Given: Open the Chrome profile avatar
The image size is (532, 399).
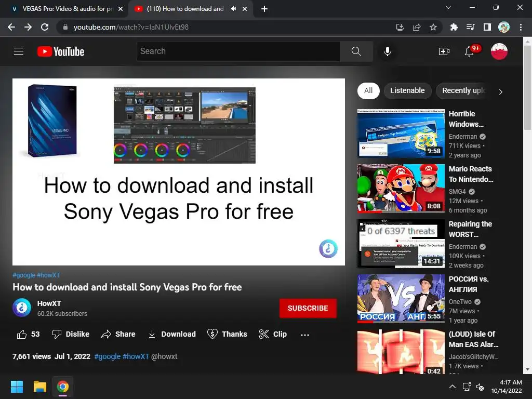Looking at the screenshot, I should point(503,27).
